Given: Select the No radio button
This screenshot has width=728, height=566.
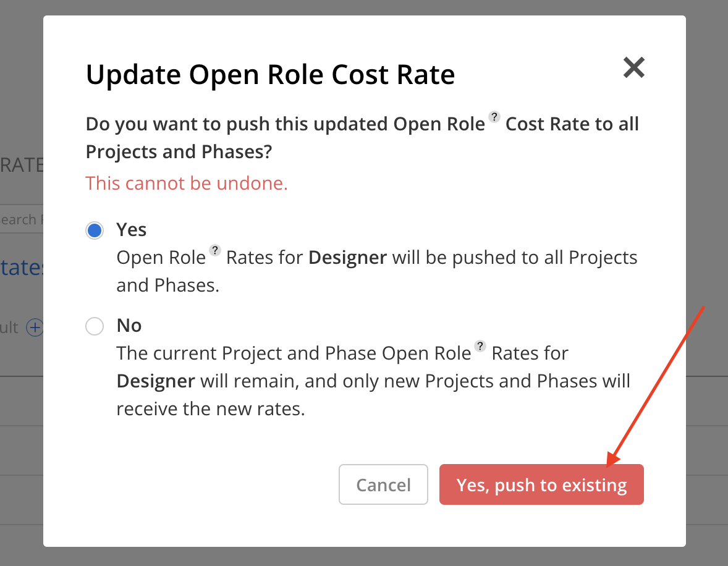Looking at the screenshot, I should 95,326.
